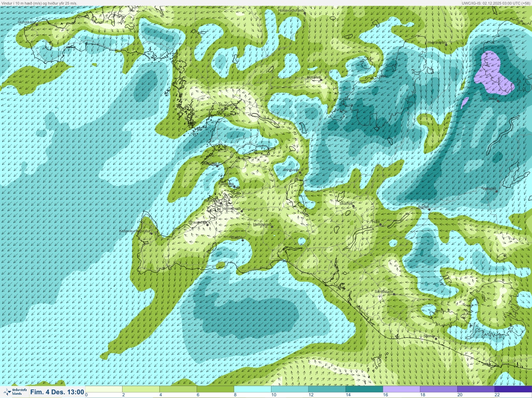Viewport: 532px width, 398px height.
Task: Select the 22+ m/s dark purple swatch
Action: pos(513,389)
